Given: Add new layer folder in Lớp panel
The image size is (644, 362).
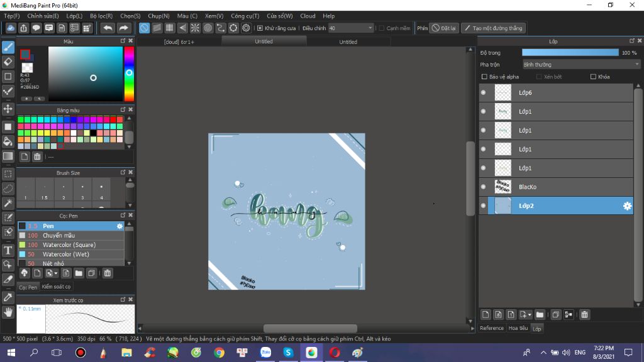Looking at the screenshot, I should pyautogui.click(x=540, y=315).
